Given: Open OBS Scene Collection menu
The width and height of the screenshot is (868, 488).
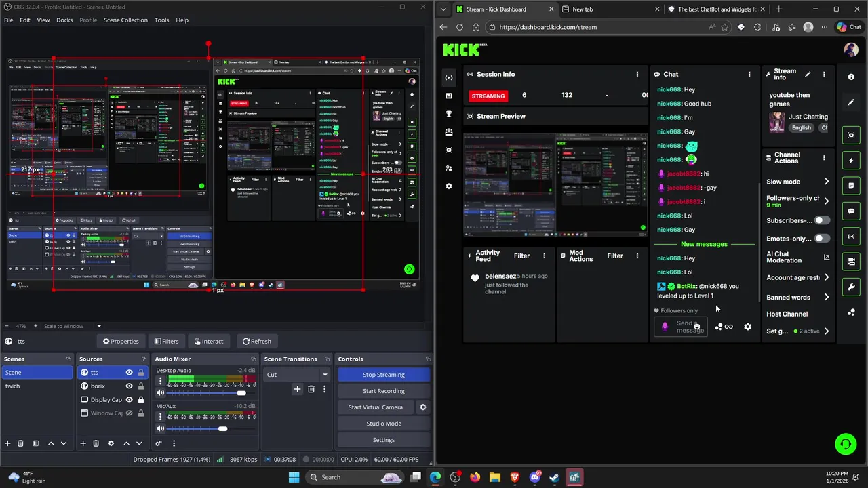Looking at the screenshot, I should point(125,20).
